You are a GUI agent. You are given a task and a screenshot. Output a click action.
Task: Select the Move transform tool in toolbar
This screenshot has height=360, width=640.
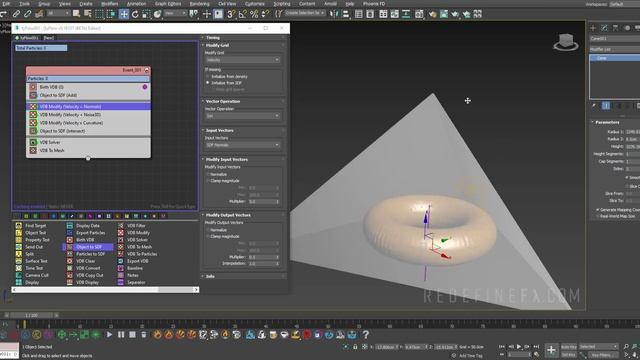tap(124, 14)
